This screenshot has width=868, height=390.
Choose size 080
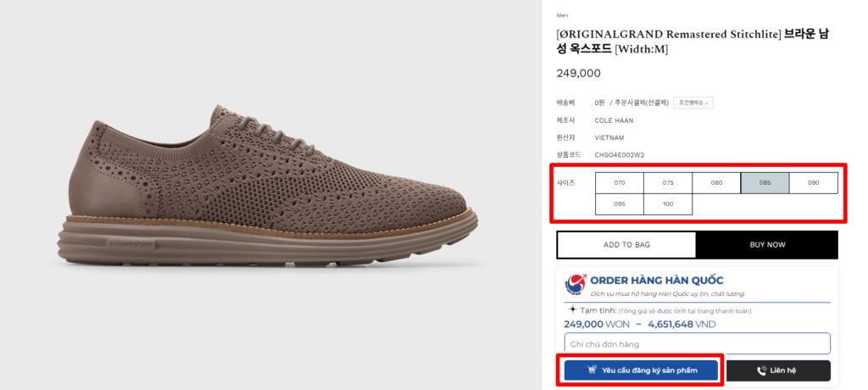716,182
